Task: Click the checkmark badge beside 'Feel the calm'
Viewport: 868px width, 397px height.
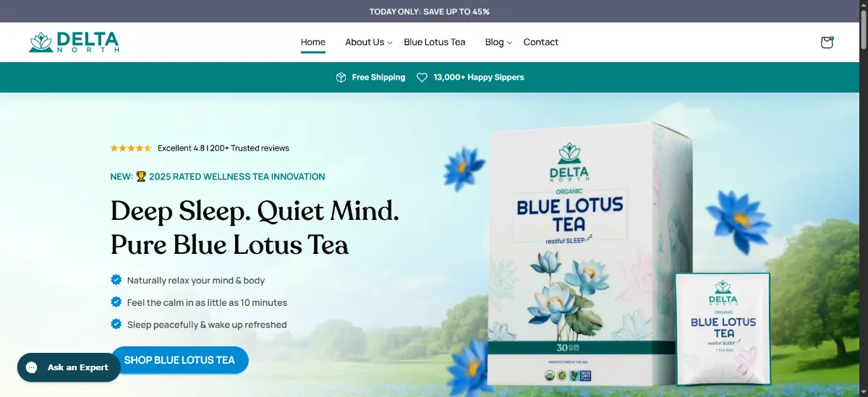Action: [116, 302]
